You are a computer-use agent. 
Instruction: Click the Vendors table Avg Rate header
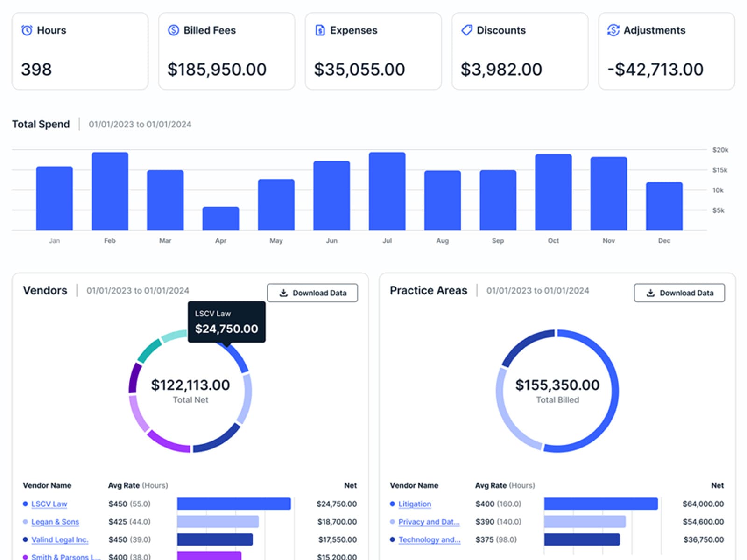[138, 485]
